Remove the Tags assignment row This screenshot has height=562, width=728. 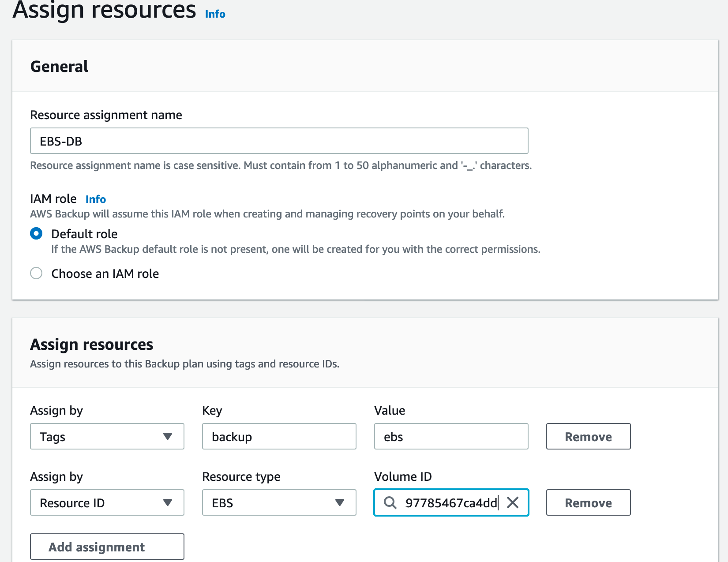pos(588,437)
